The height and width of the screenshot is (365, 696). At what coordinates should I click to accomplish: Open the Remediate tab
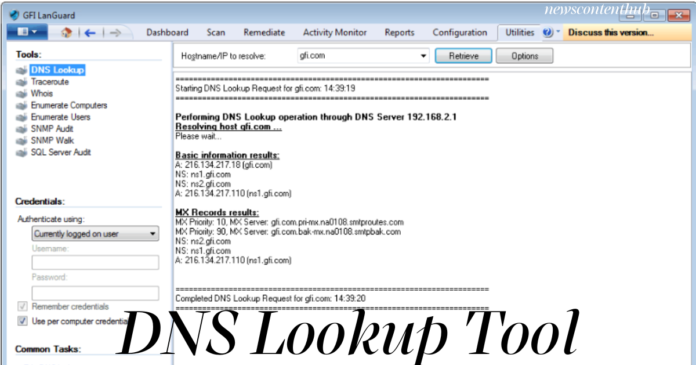coord(264,32)
